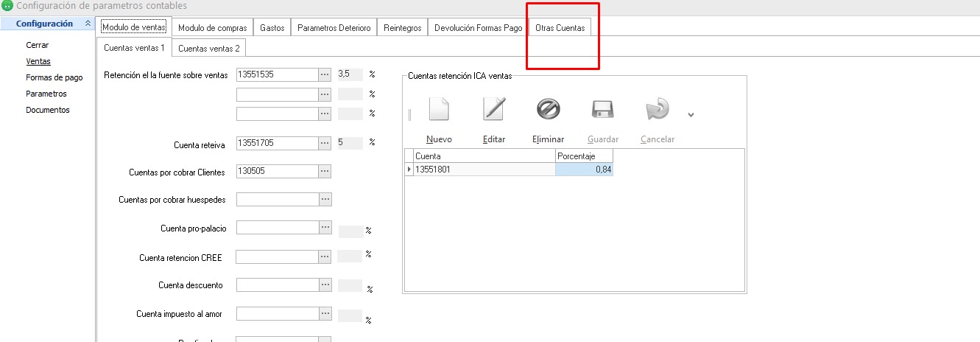Screen dimensions: 980x342
Task: Switch to Otras Cuentas tab
Action: pyautogui.click(x=560, y=28)
